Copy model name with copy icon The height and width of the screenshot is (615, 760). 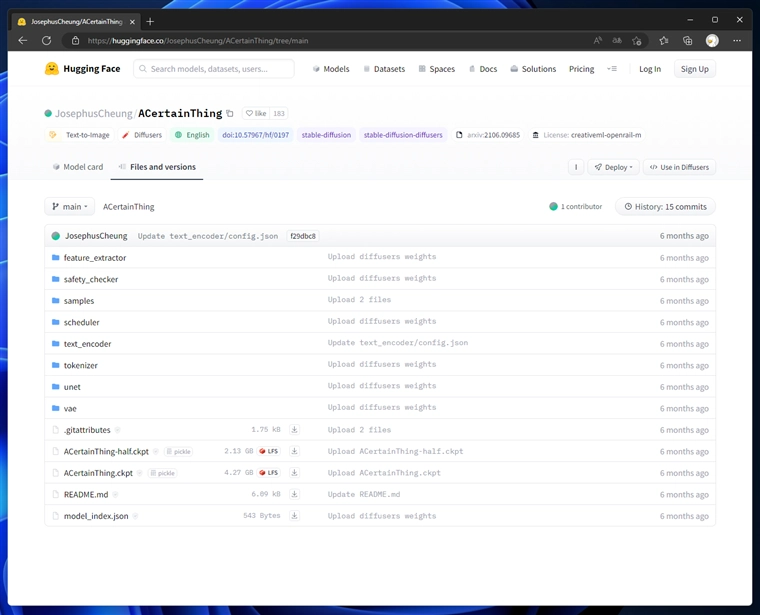(230, 113)
